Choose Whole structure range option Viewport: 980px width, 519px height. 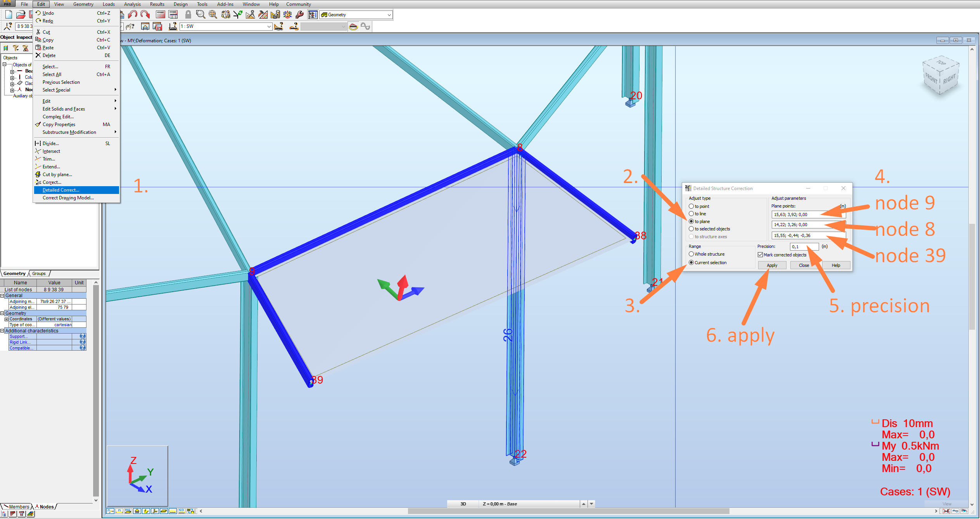[x=692, y=254]
